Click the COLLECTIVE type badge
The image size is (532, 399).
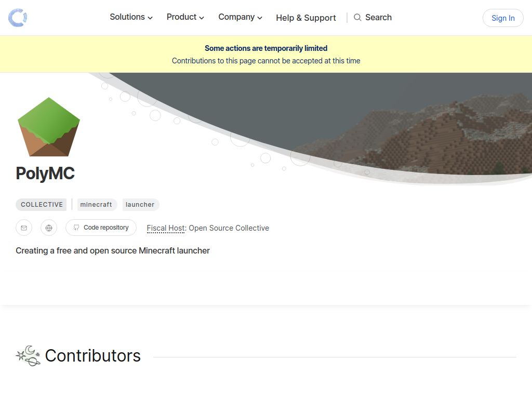click(x=42, y=205)
